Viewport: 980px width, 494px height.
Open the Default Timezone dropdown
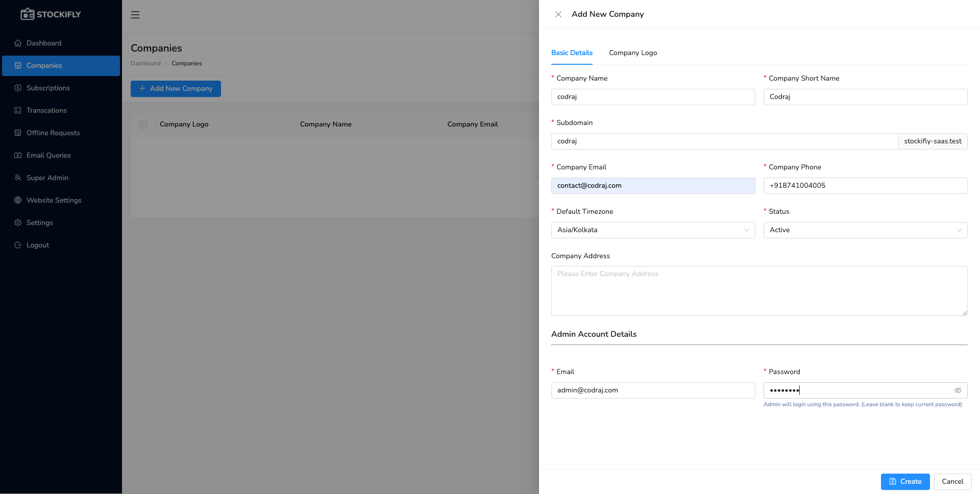click(x=653, y=230)
